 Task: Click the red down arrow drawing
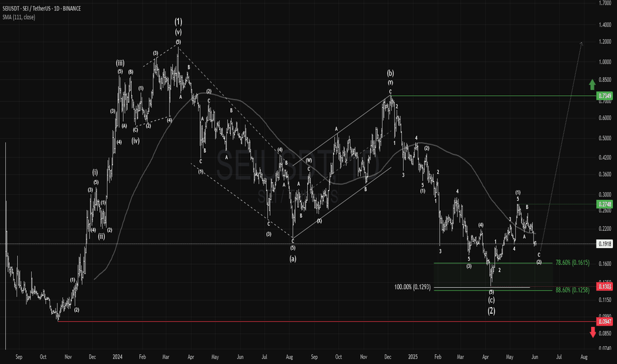[593, 332]
